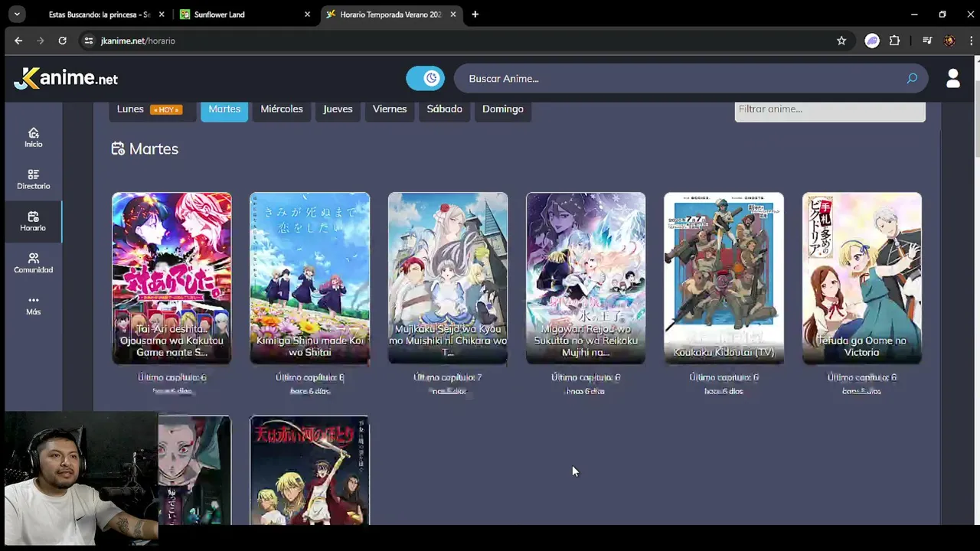Select the Jueves day tab
Image resolution: width=980 pixels, height=551 pixels.
coord(338,109)
